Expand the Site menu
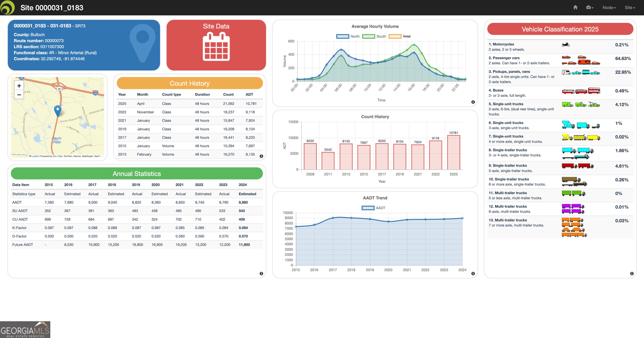Screen dimensions: 644x338 pyautogui.click(x=630, y=8)
